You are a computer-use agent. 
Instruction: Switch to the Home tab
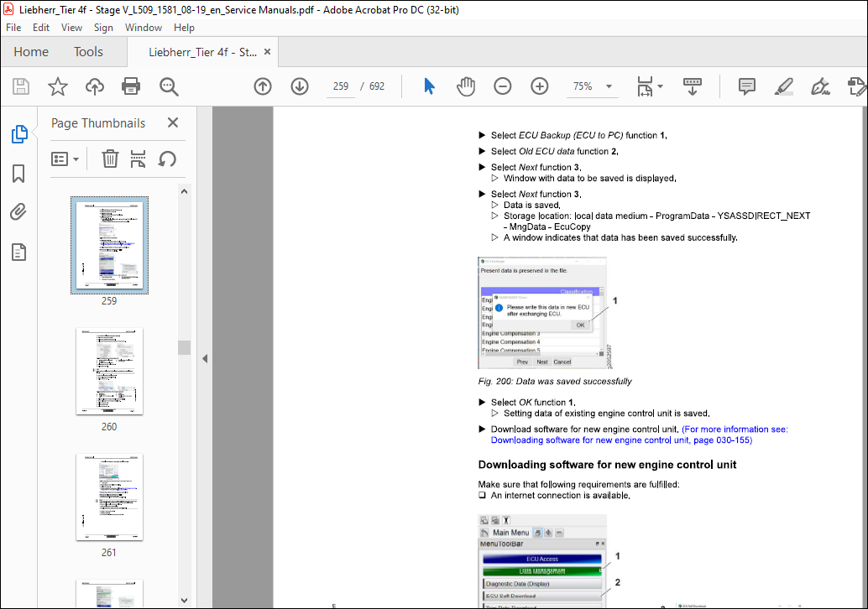tap(31, 52)
